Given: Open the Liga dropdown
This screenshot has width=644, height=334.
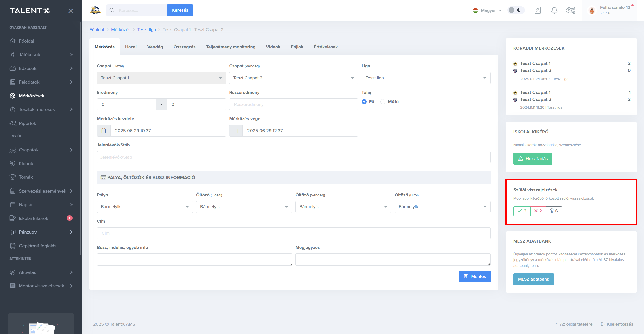Looking at the screenshot, I should pos(426,78).
